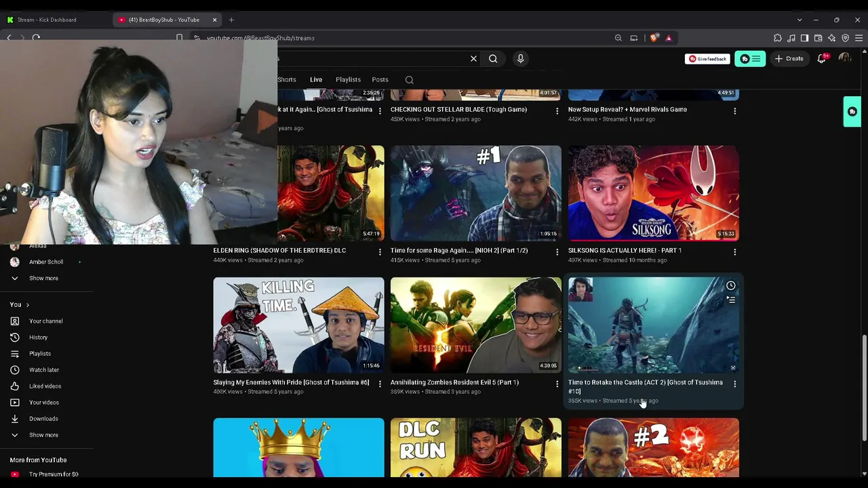
Task: Search within the channel using magnifier icon
Action: pos(409,80)
